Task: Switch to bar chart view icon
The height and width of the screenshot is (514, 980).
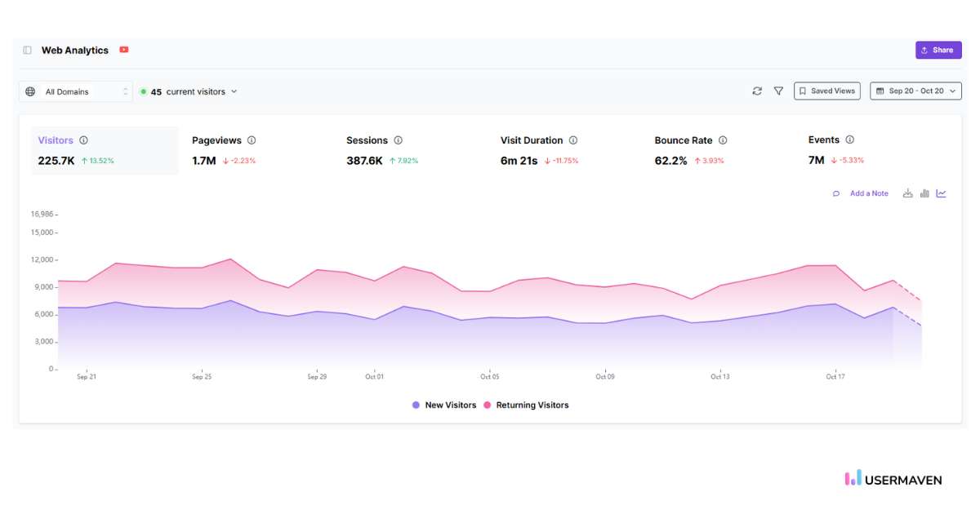Action: coord(924,193)
